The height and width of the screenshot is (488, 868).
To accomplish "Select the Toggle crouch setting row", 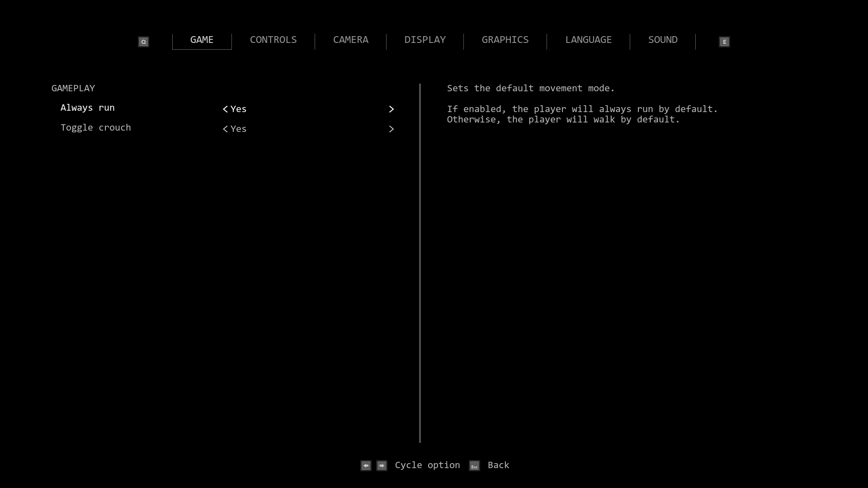I will click(96, 128).
